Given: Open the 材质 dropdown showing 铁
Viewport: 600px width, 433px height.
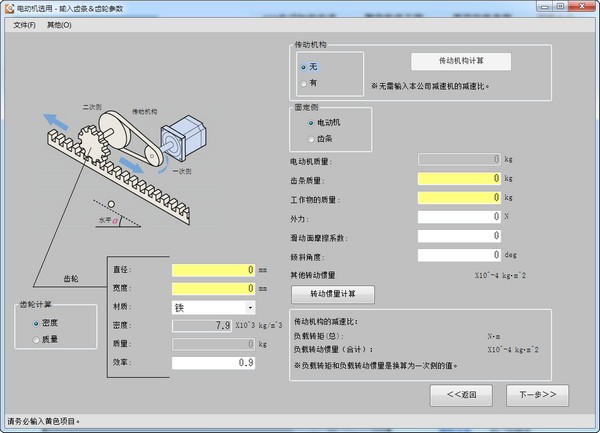Looking at the screenshot, I should click(213, 308).
